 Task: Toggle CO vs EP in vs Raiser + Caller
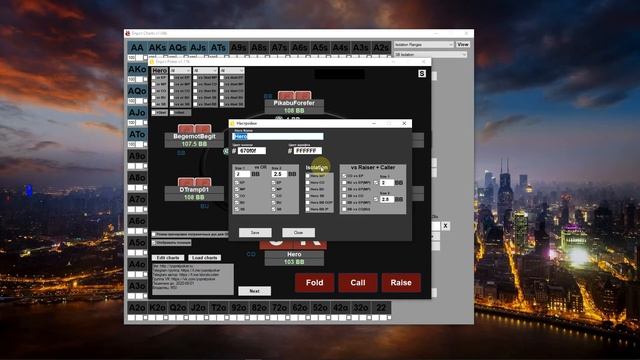click(344, 176)
